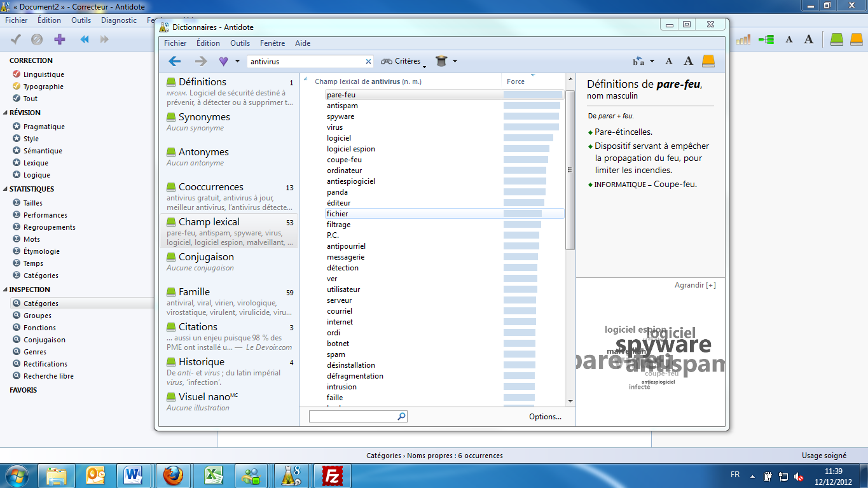Click the grey double-right arrows in Correcteur toolbar
The image size is (868, 488).
[x=104, y=39]
